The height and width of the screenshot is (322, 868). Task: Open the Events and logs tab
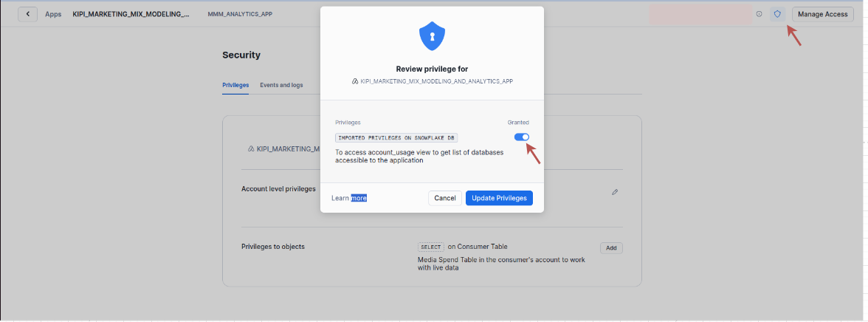(x=281, y=85)
